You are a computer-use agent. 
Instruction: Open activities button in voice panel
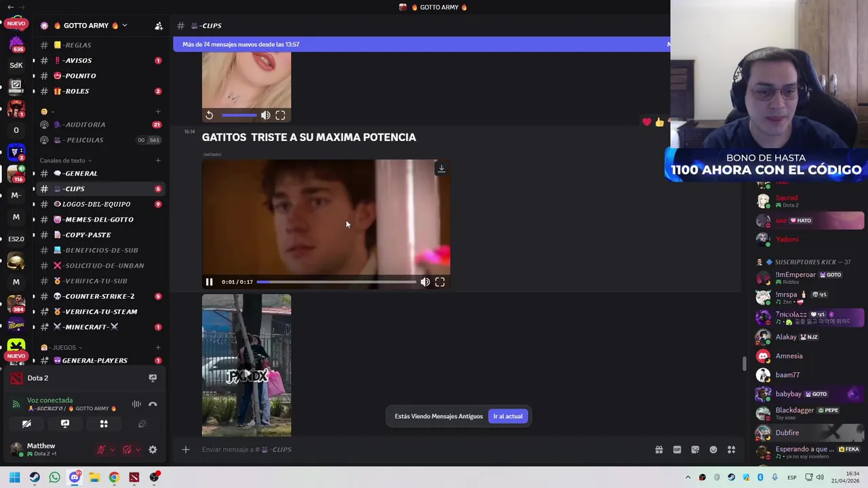click(x=104, y=424)
